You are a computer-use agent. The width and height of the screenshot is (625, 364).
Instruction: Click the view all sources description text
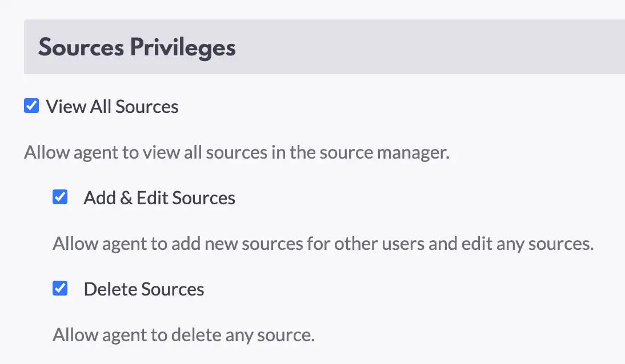[237, 153]
